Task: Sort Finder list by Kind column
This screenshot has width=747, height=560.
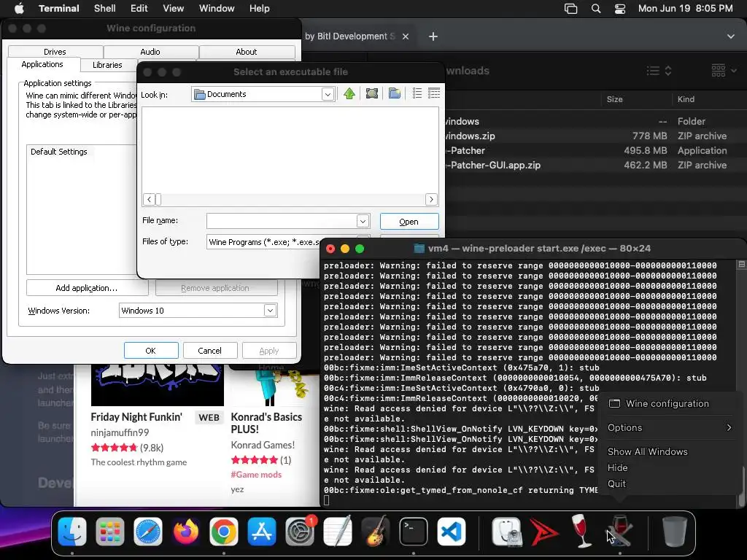Action: click(x=686, y=99)
